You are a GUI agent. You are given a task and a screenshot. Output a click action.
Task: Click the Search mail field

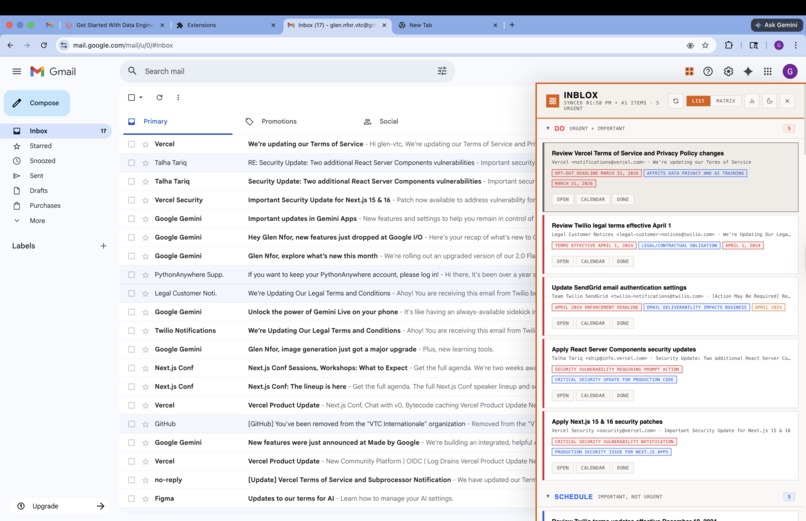[x=287, y=71]
